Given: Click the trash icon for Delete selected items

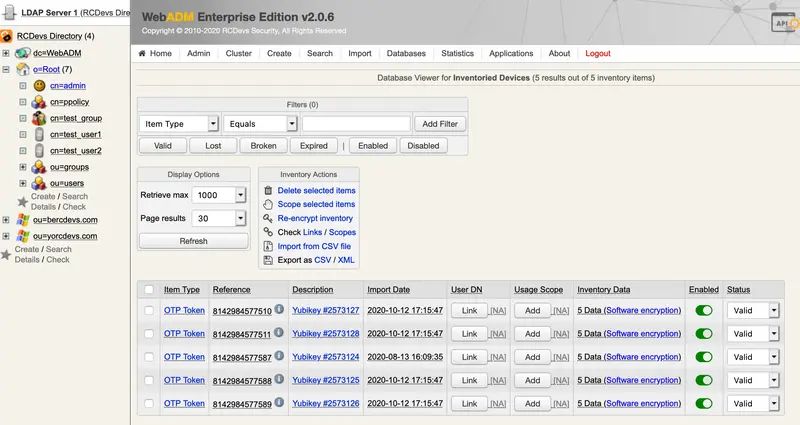Looking at the screenshot, I should point(268,190).
